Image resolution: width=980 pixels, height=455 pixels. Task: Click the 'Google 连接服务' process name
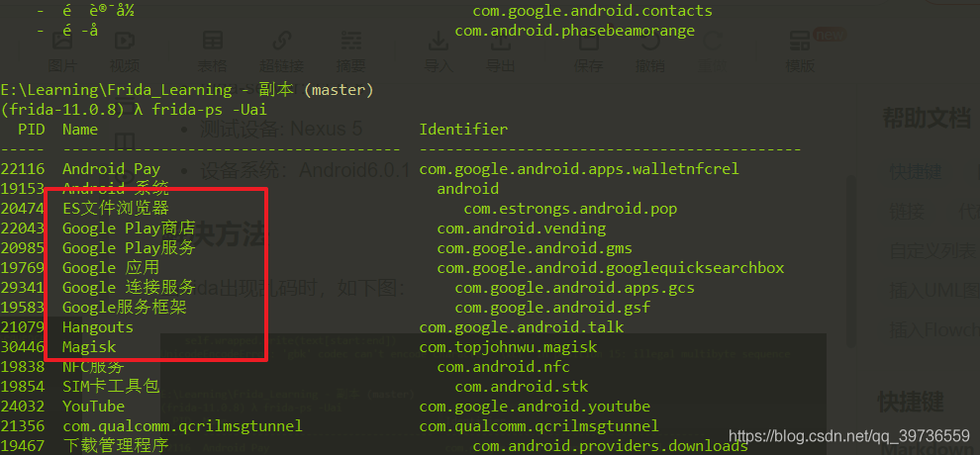(x=129, y=288)
